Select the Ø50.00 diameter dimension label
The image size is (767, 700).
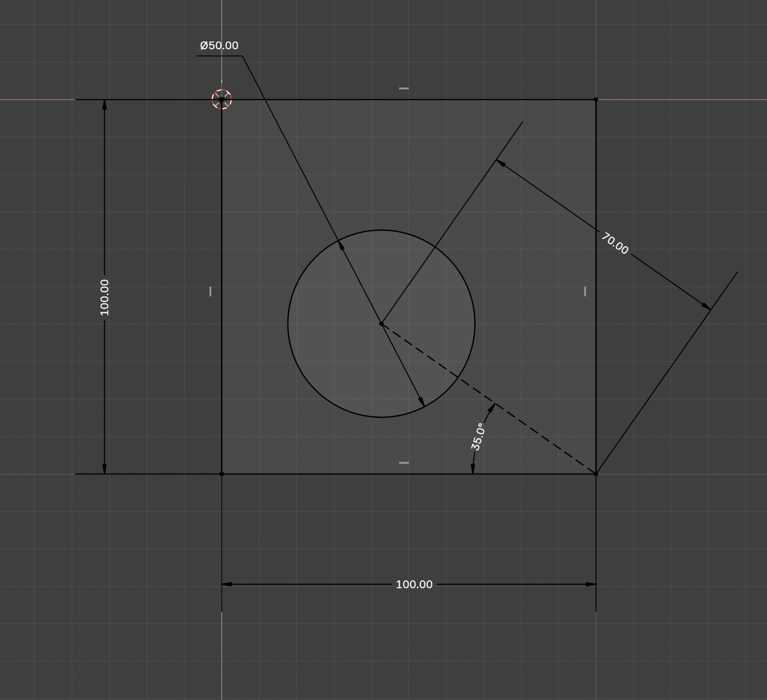click(219, 45)
